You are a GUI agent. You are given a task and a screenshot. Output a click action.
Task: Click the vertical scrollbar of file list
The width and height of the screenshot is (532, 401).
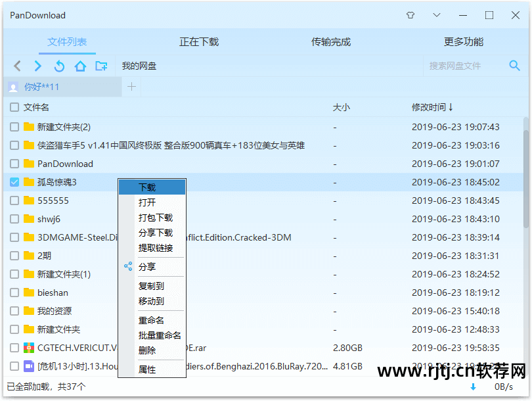(x=527, y=164)
